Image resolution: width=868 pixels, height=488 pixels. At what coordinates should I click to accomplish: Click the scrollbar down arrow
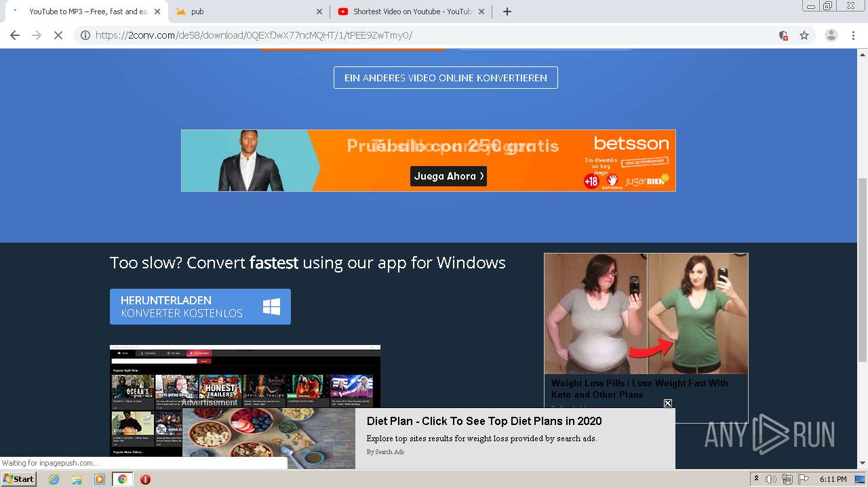[863, 463]
